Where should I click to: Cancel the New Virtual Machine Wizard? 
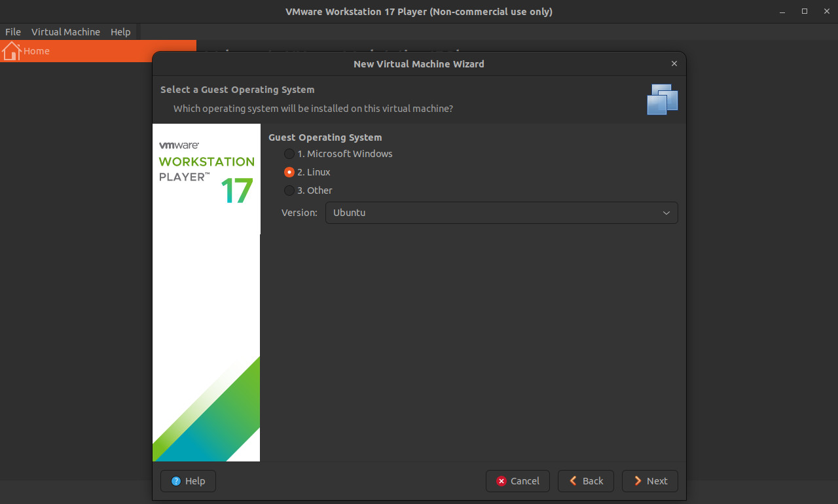pyautogui.click(x=518, y=481)
